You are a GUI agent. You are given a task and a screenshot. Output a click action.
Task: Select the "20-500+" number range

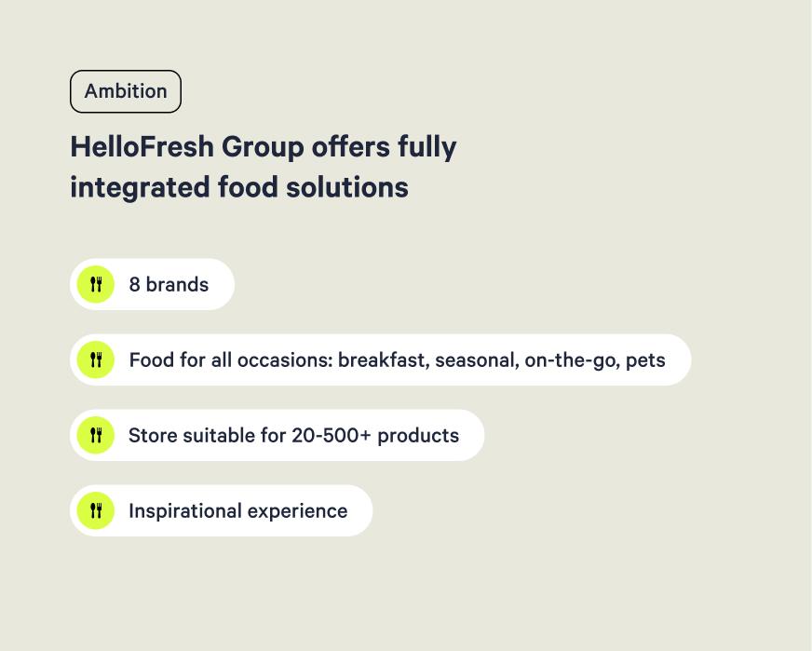coord(332,436)
